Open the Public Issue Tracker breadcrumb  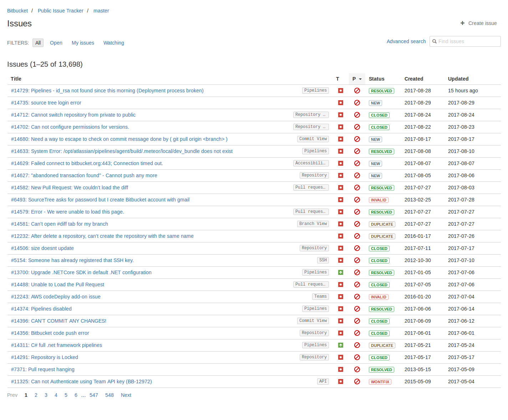point(60,11)
